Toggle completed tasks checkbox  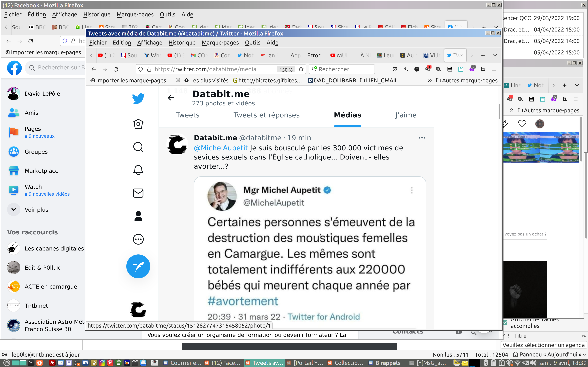pyautogui.click(x=505, y=323)
